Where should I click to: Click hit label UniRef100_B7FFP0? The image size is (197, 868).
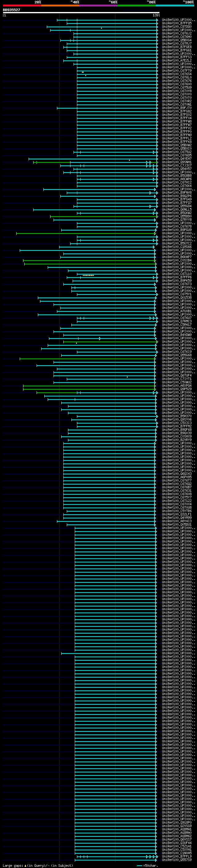[x=177, y=132]
